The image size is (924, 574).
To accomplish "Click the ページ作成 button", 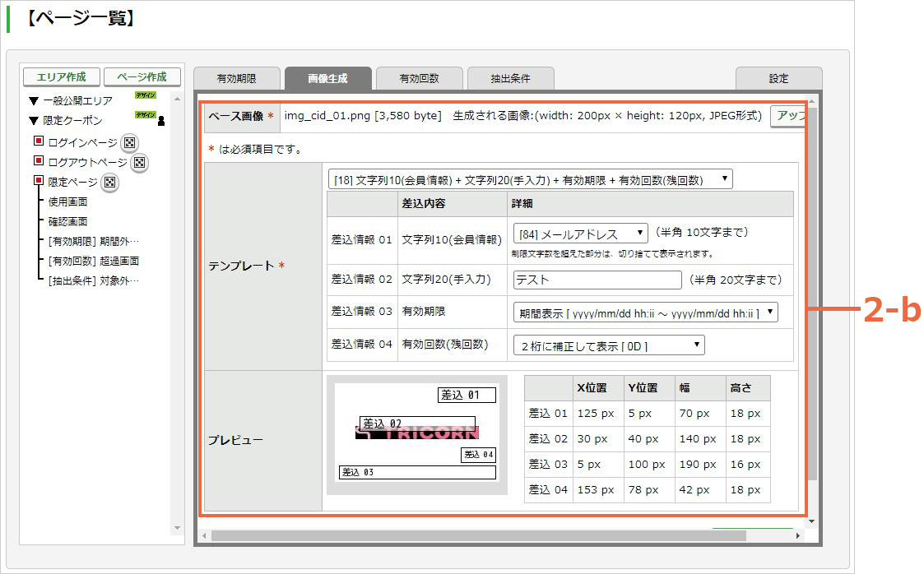I will pyautogui.click(x=142, y=77).
